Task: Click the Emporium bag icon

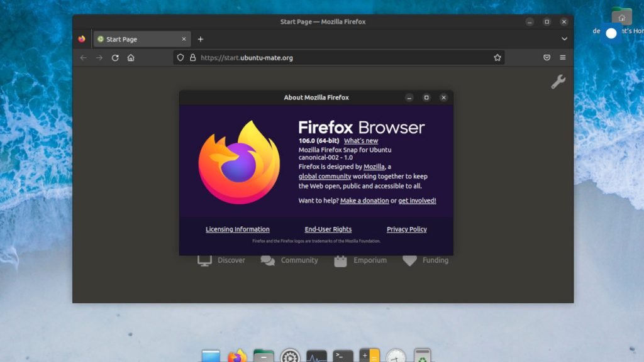Action: 340,261
